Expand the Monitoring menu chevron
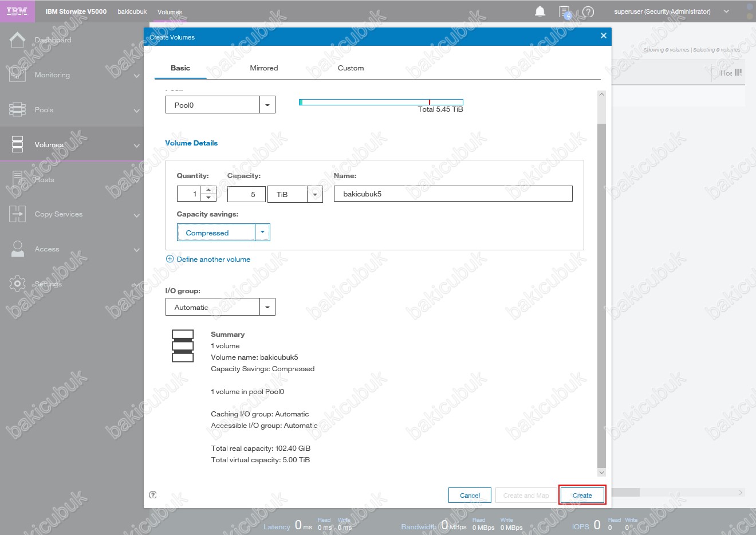Screen dimensions: 756x535 click(136, 76)
